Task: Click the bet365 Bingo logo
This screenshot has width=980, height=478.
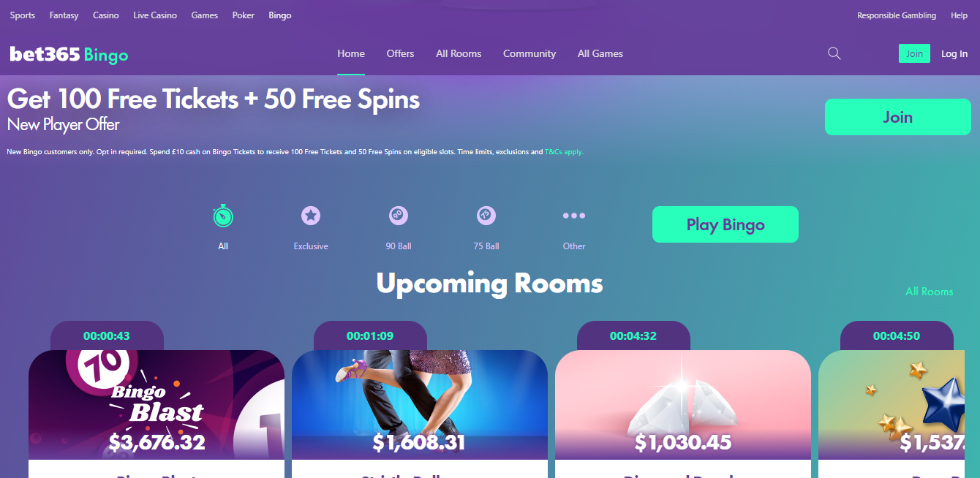Action: coord(69,54)
